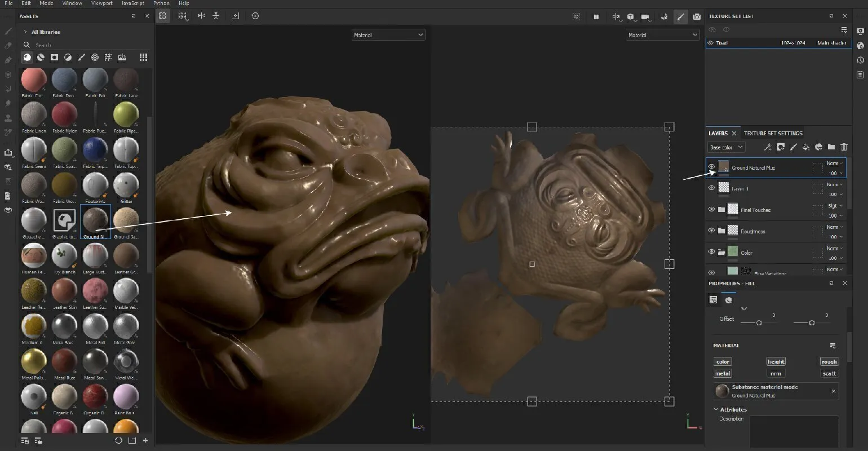The width and height of the screenshot is (868, 451).
Task: Switch assets to grid view icon
Action: point(143,58)
